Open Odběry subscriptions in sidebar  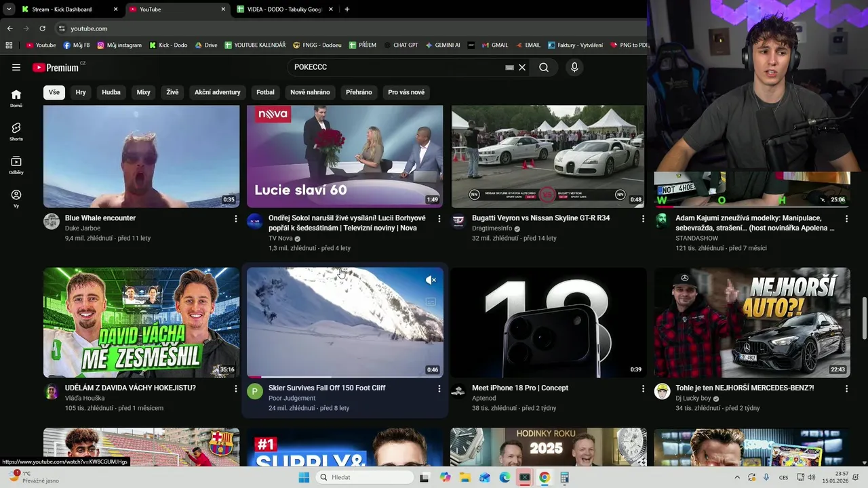pyautogui.click(x=16, y=165)
